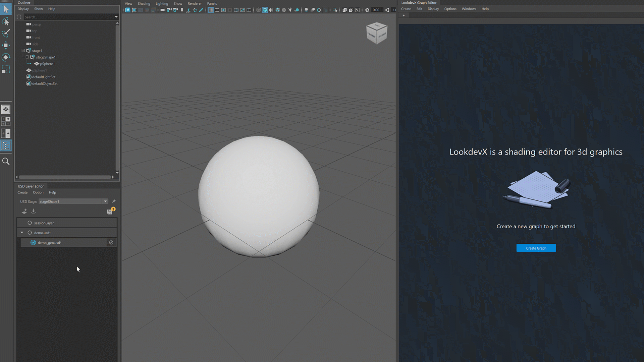Choose the Rotate tool
This screenshot has width=644, height=362.
(x=6, y=57)
